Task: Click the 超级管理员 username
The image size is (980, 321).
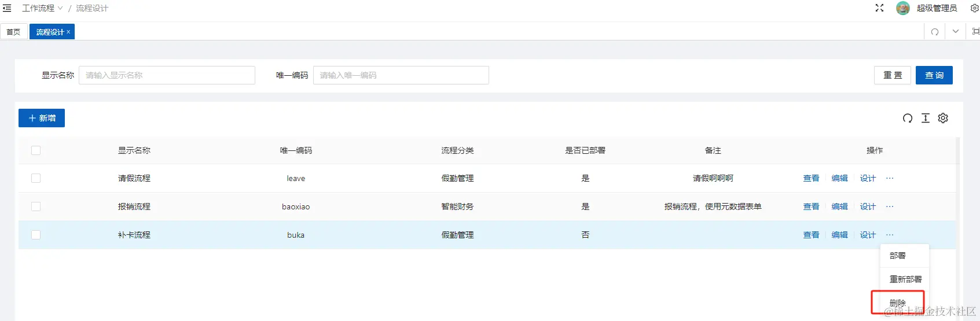Action: pos(937,8)
